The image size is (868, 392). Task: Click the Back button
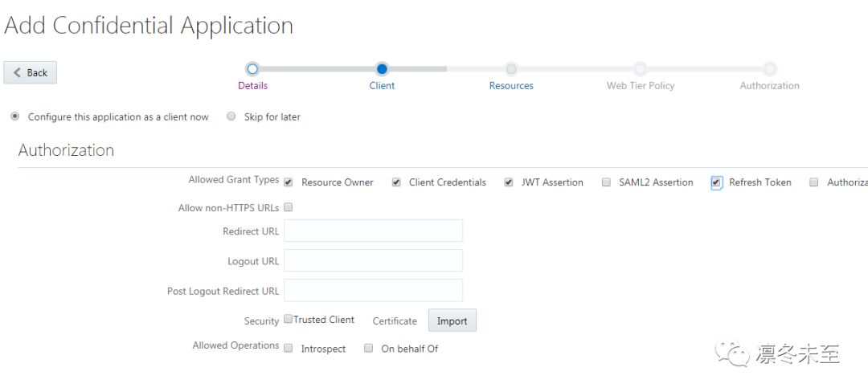(31, 72)
